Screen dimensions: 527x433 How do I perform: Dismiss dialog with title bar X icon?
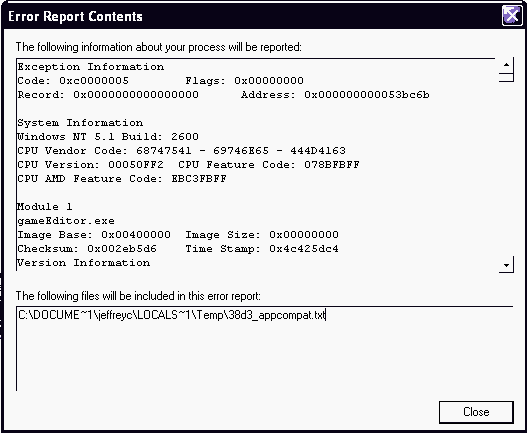(512, 16)
